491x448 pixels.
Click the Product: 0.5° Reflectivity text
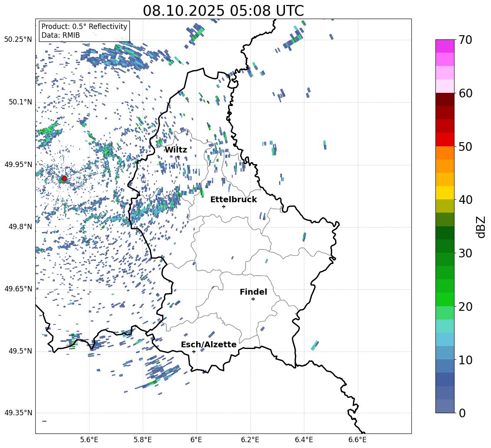coord(84,27)
